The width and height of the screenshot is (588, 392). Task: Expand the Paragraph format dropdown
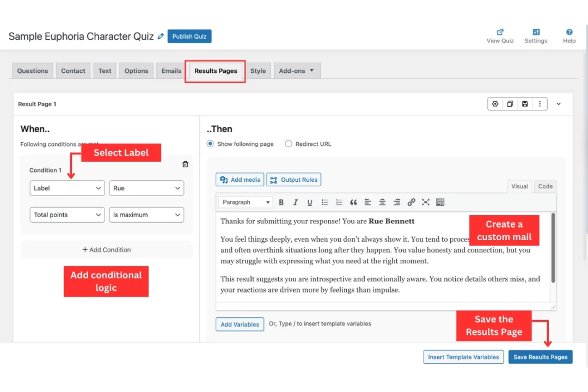[x=246, y=203]
